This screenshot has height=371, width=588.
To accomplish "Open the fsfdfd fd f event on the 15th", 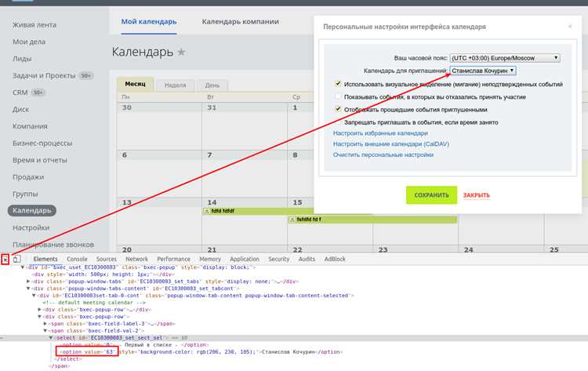I will tap(372, 220).
